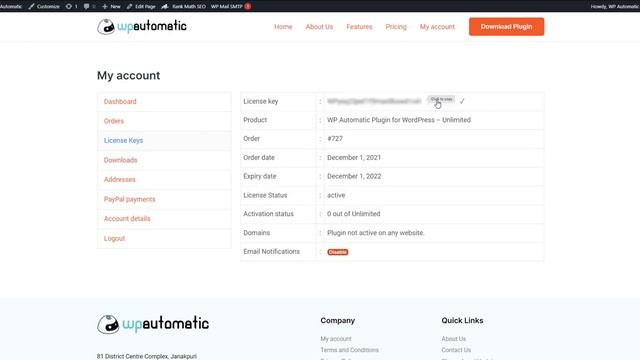Click the Janakpuri address line in footer
Image resolution: width=640 pixels, height=360 pixels.
(147, 356)
